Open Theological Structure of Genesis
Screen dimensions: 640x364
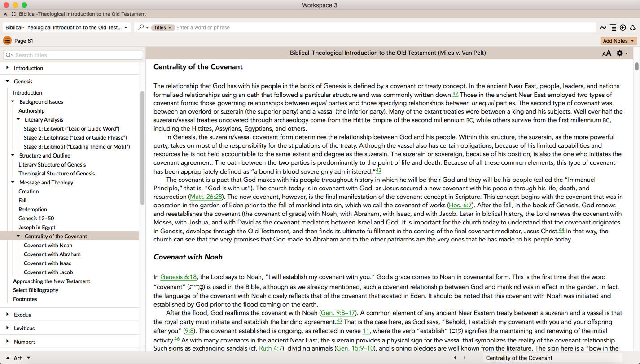point(57,173)
